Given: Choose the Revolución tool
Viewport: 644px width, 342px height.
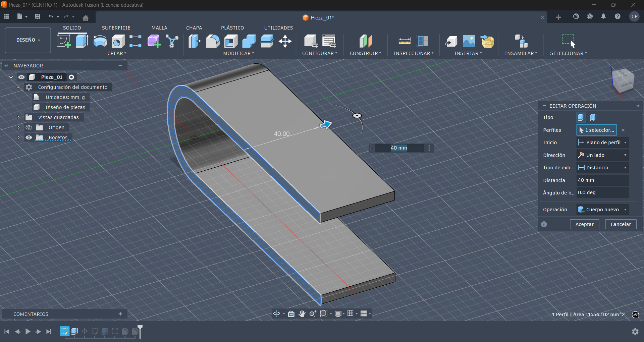Looking at the screenshot, I should click(x=100, y=41).
